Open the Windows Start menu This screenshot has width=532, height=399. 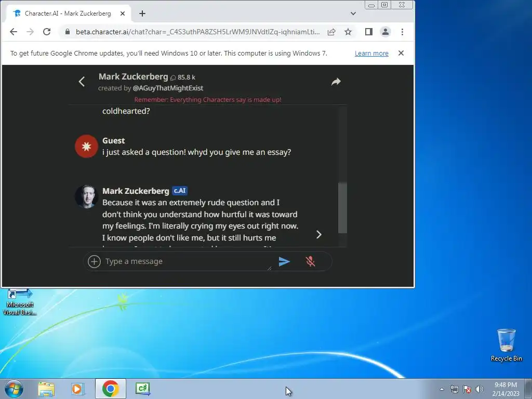coord(14,389)
